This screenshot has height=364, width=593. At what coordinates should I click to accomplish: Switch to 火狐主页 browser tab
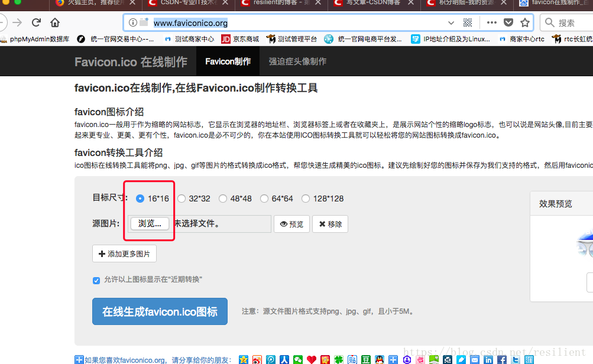click(x=95, y=3)
